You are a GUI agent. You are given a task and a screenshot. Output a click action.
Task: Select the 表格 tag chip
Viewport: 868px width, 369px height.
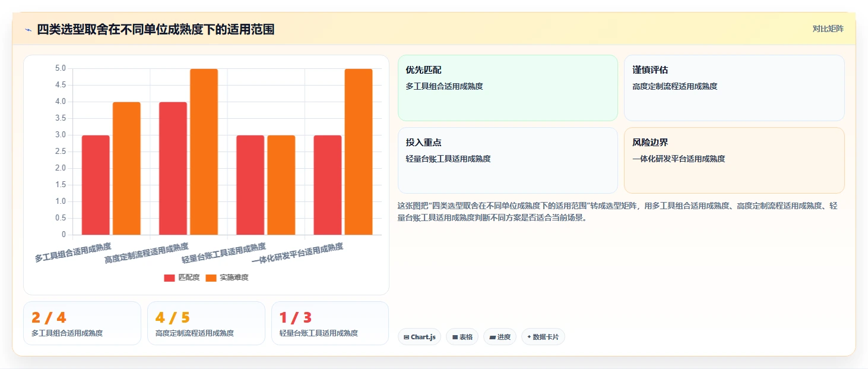[462, 337]
